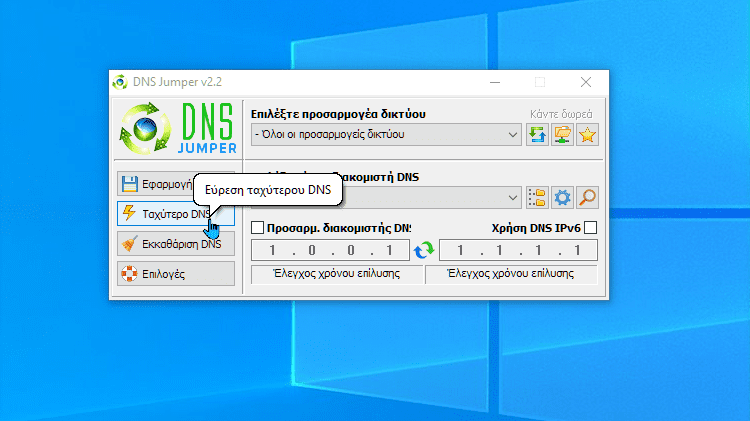This screenshot has width=750, height=421.
Task: Click Έλεγχος χρόνου επίλυσης under 1.0.0.1
Action: point(337,274)
